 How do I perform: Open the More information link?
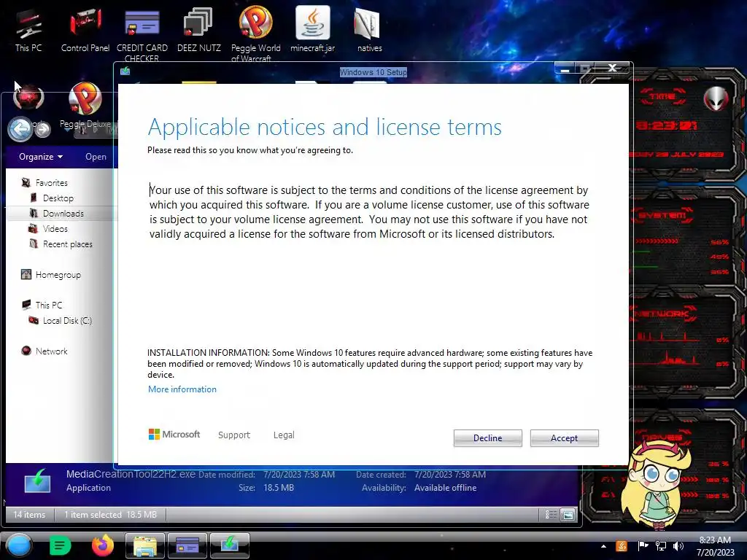pyautogui.click(x=182, y=389)
